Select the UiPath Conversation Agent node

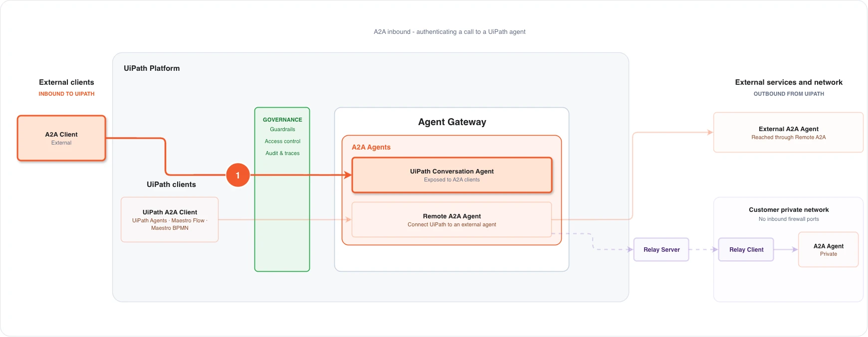[452, 175]
